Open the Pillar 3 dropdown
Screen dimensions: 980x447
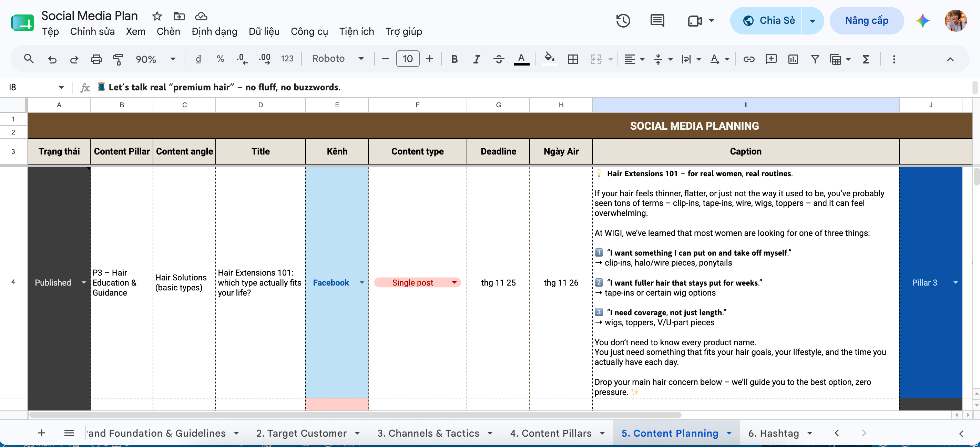tap(955, 282)
